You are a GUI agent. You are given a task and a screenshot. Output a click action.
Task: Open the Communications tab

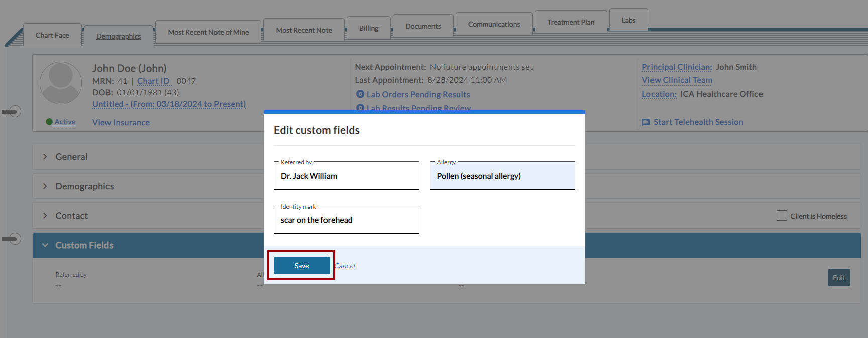[494, 24]
